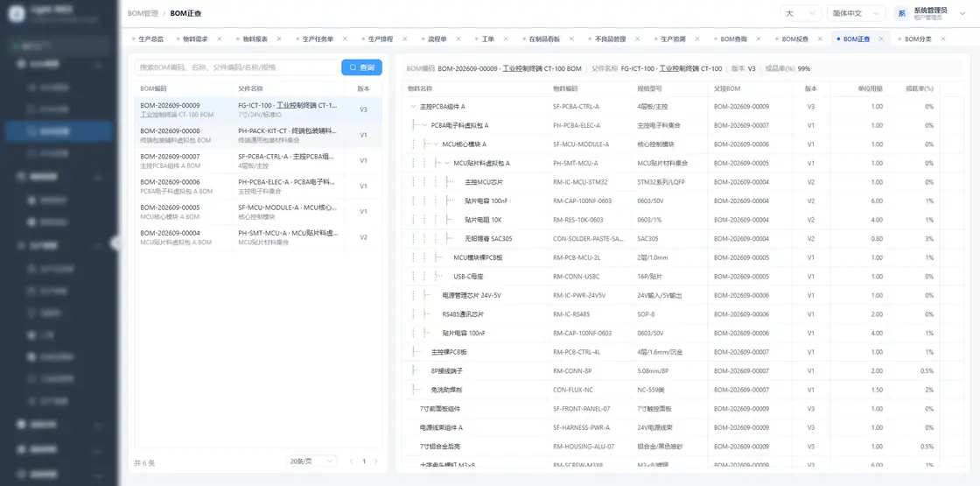Close the BOM分类 tab
Viewport: 980px width, 486px height.
943,39
